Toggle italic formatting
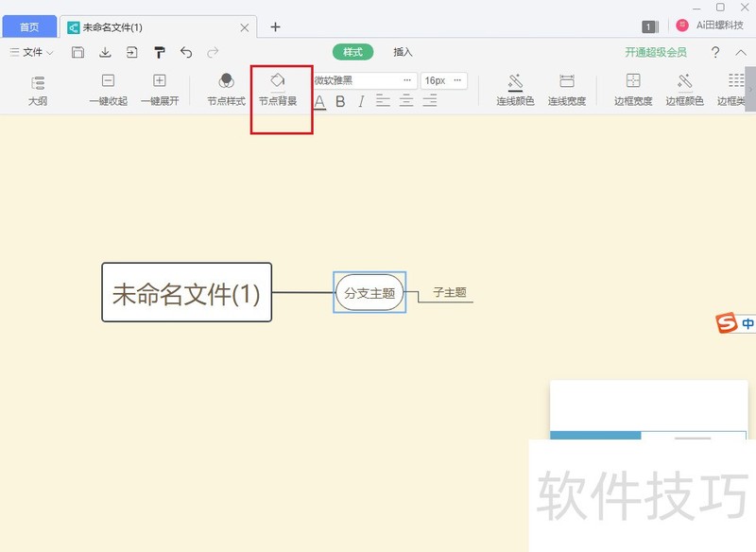This screenshot has height=552, width=756. [x=361, y=101]
